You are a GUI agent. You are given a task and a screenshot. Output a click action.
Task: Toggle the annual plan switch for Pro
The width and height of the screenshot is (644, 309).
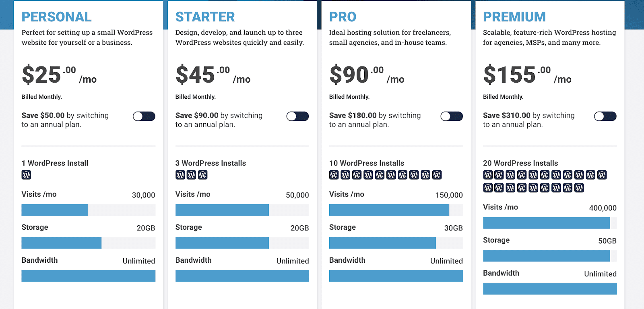tap(451, 116)
